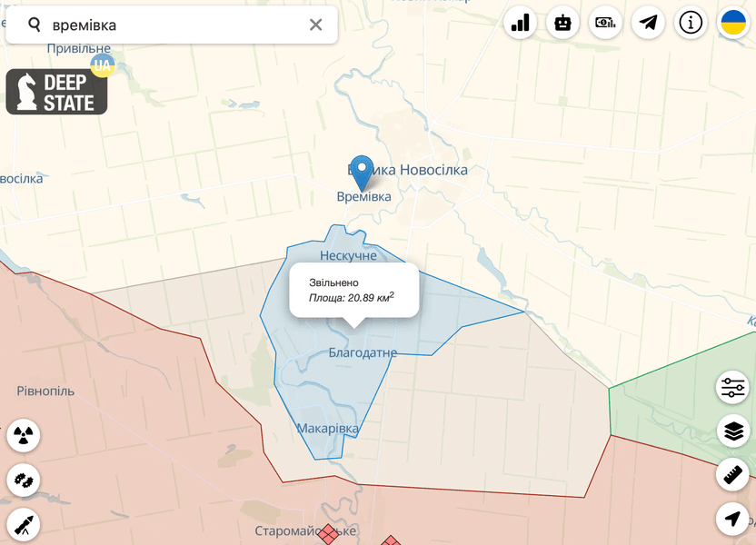Open the Ukrainian flag language selector
The width and height of the screenshot is (756, 545).
(x=732, y=23)
